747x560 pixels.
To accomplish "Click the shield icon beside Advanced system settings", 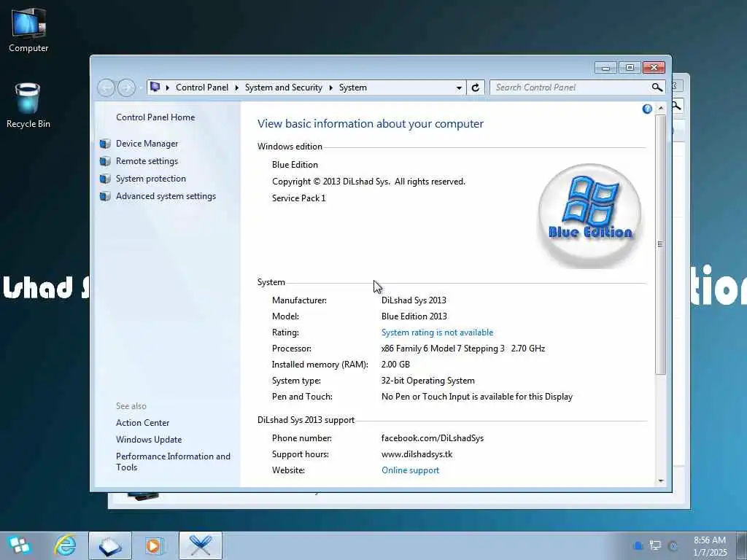I will click(105, 196).
